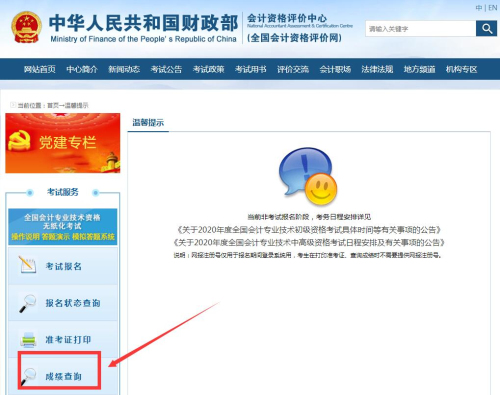Click the breadcrumb location icon

coord(13,105)
